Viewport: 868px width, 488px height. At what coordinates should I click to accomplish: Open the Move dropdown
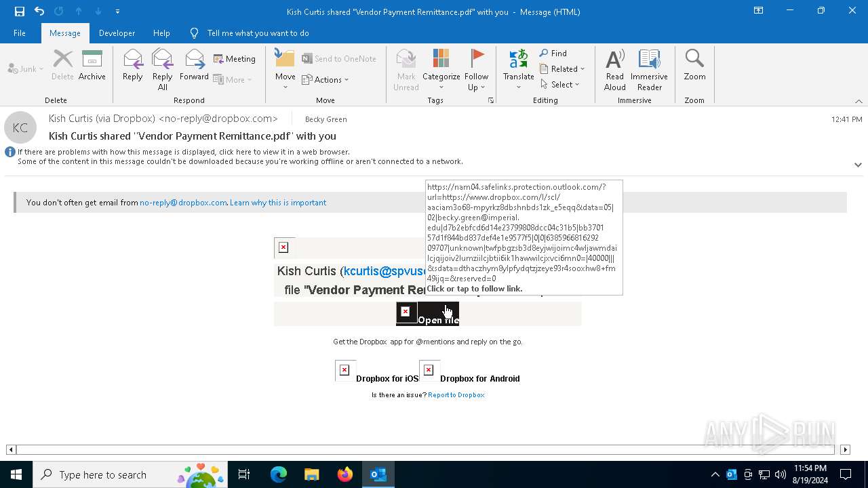pyautogui.click(x=285, y=69)
